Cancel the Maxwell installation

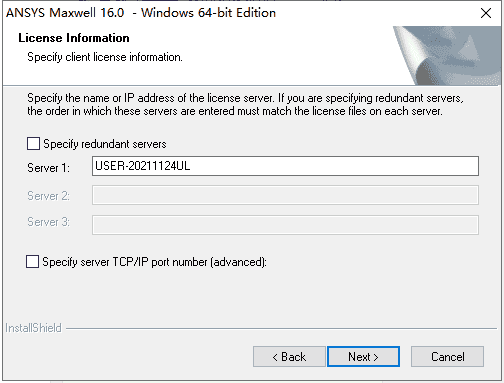pos(447,357)
